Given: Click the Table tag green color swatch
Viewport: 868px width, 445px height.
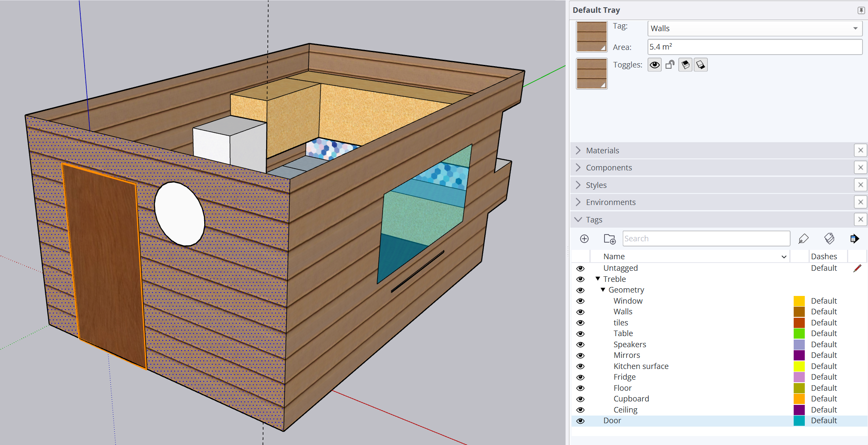Looking at the screenshot, I should (x=799, y=334).
